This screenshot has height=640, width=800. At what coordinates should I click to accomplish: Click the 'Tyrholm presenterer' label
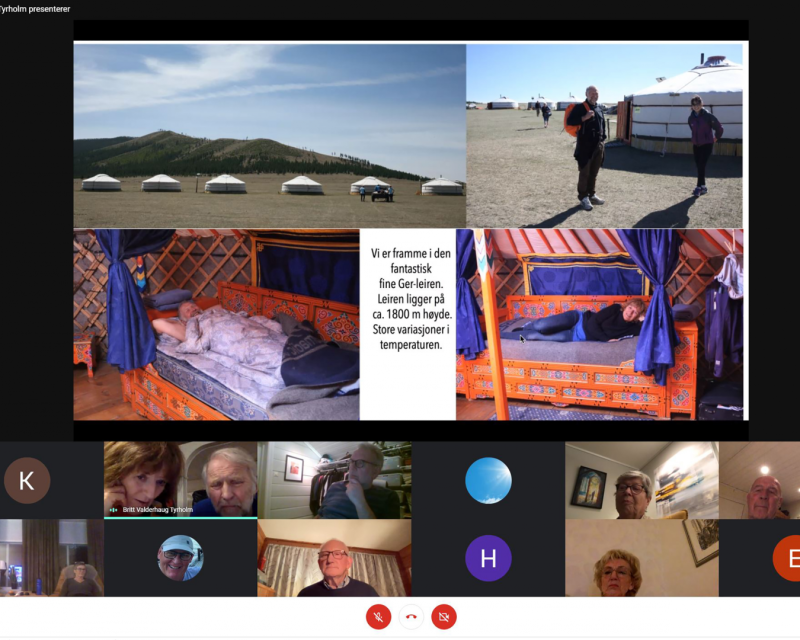[35, 9]
